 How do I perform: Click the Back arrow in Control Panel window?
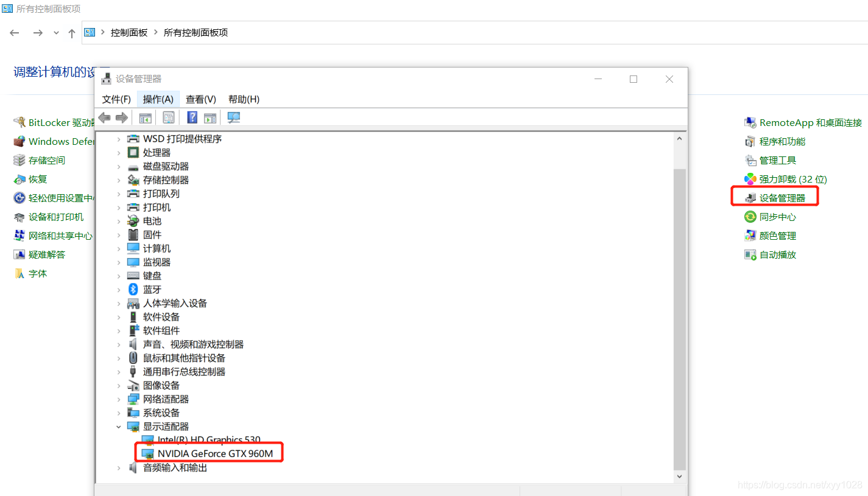[x=16, y=33]
